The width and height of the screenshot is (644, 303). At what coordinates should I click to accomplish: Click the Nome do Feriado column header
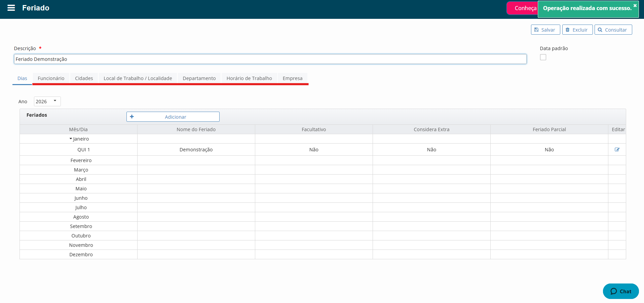point(196,129)
